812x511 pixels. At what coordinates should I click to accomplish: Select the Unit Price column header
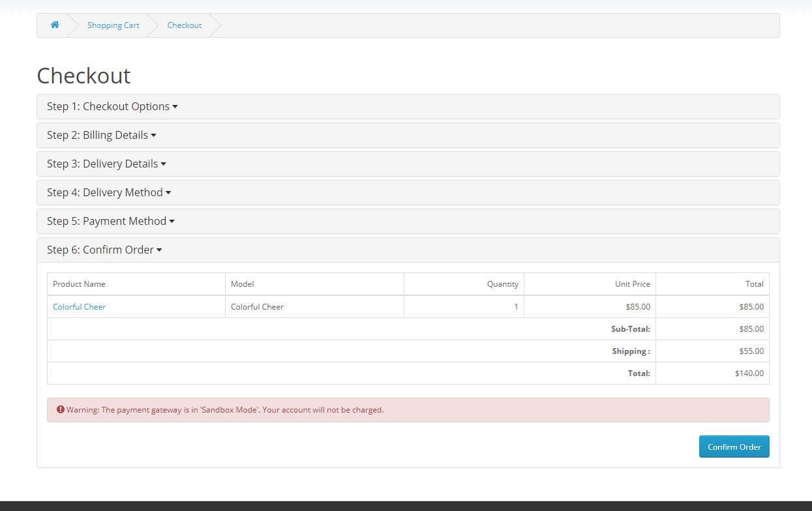pos(633,284)
